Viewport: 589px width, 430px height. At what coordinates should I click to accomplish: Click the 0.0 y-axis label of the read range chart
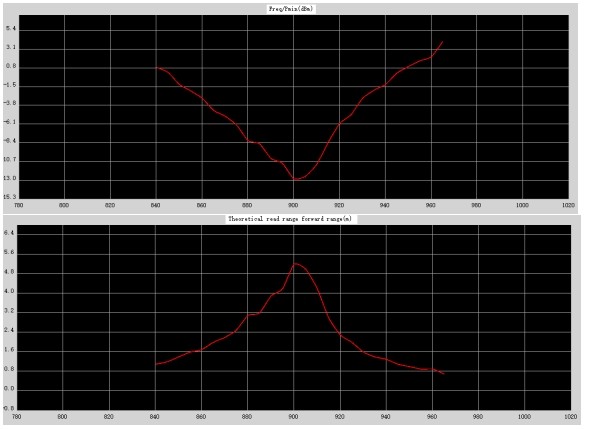(x=9, y=389)
